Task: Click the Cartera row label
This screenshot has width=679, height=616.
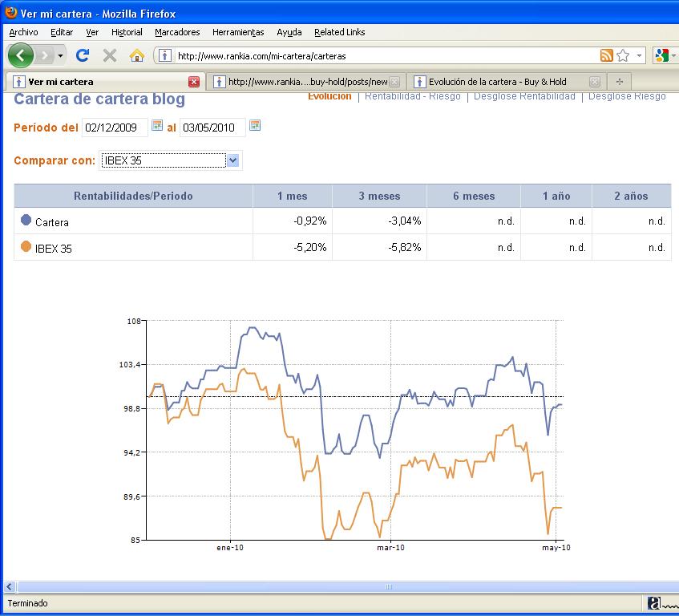Action: pos(52,223)
